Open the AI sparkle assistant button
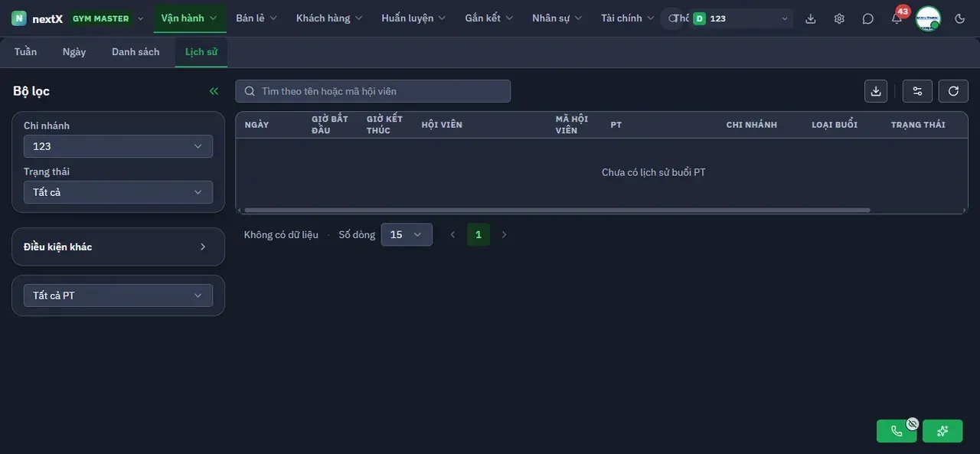Viewport: 980px width, 454px height. [942, 431]
